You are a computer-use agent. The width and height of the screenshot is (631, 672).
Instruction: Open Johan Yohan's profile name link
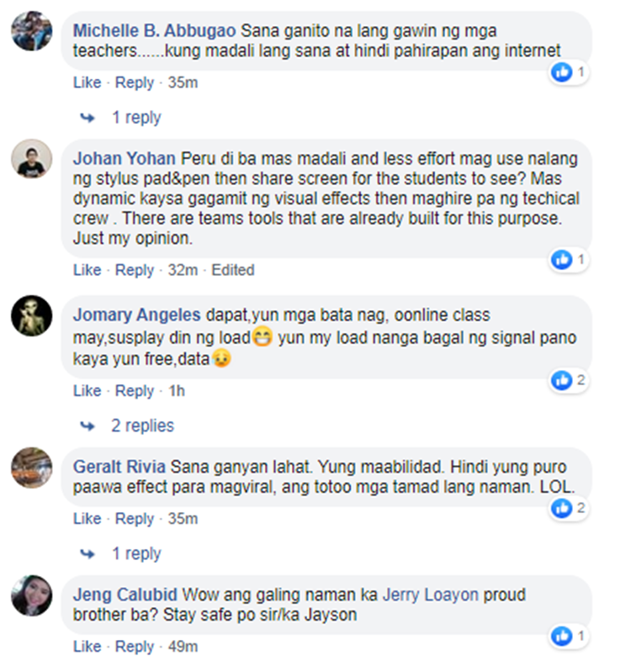[x=124, y=159]
